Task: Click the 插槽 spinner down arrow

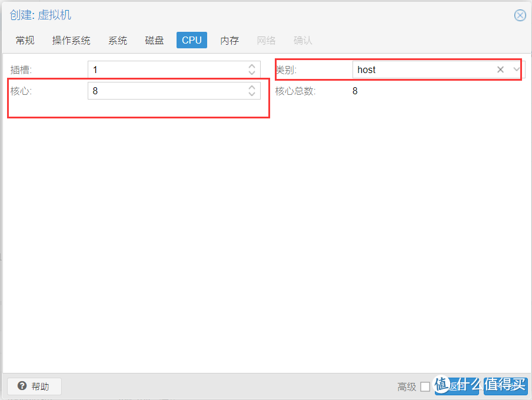Action: coord(253,72)
